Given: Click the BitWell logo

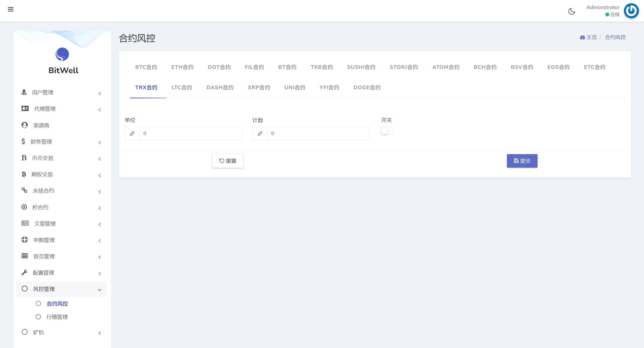Looking at the screenshot, I should click(62, 54).
